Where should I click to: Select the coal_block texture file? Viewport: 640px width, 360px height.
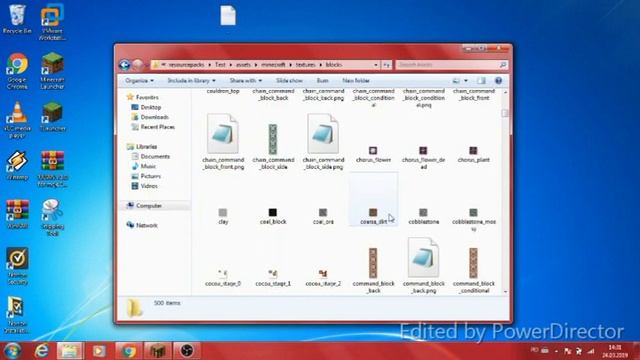click(273, 217)
